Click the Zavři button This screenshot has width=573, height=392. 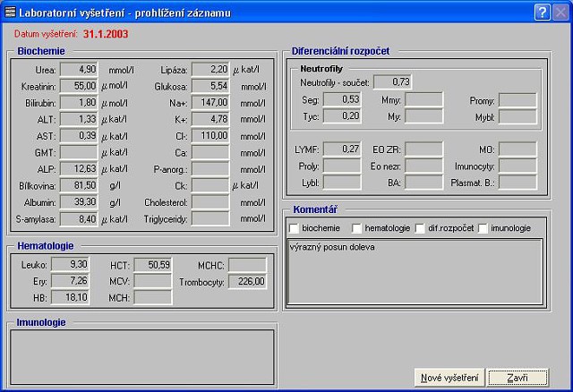point(517,378)
